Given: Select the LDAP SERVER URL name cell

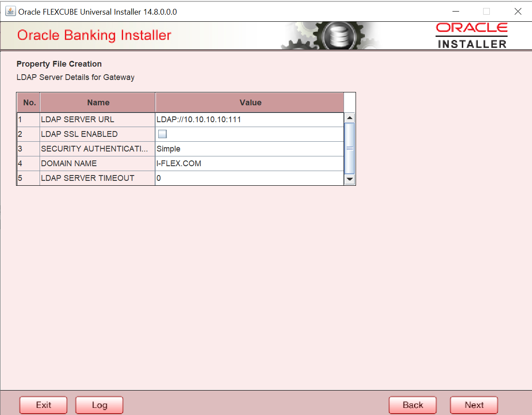Looking at the screenshot, I should click(x=97, y=120).
